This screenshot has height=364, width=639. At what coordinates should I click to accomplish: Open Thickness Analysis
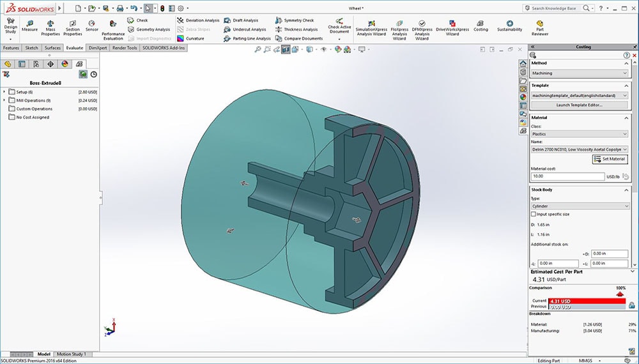click(x=296, y=29)
